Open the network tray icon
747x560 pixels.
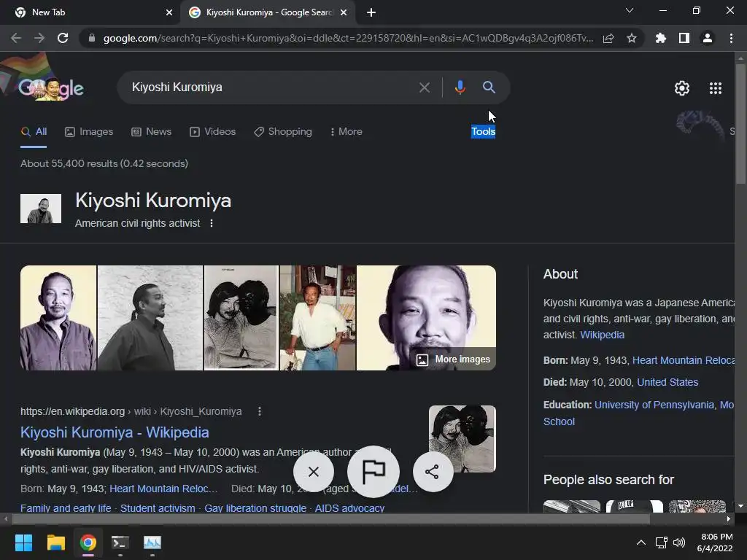pyautogui.click(x=661, y=542)
